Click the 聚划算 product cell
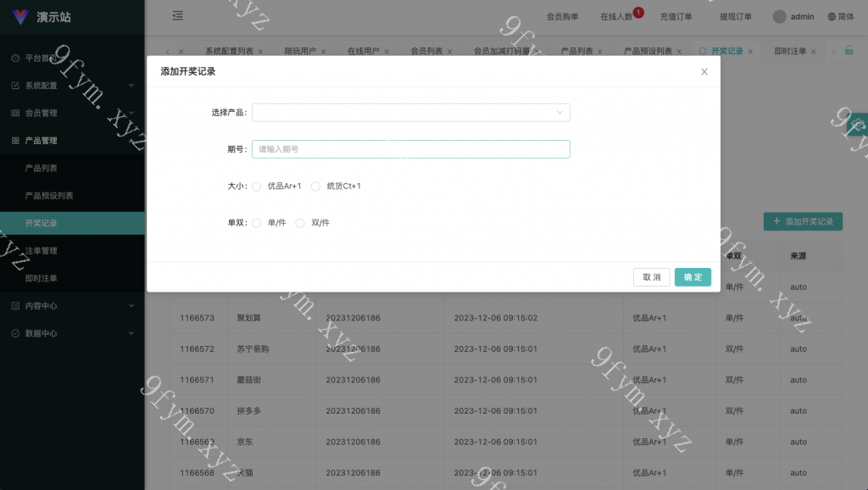The height and width of the screenshot is (490, 868). click(248, 318)
